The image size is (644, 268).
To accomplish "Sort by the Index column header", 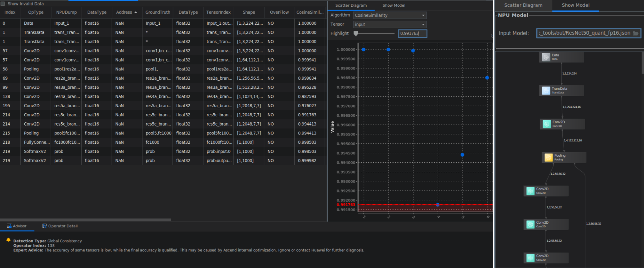I will 10,12.
